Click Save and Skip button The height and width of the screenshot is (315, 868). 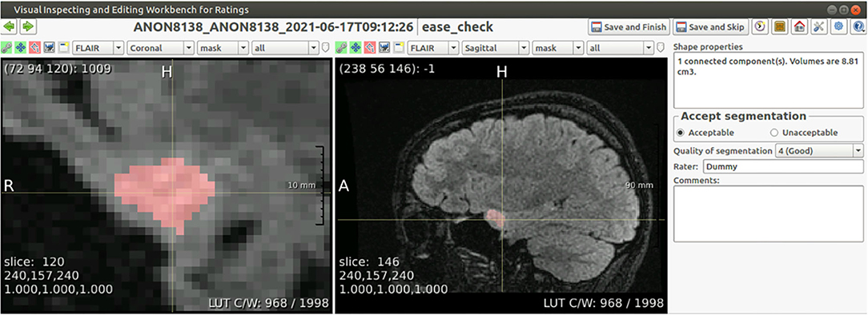click(711, 27)
